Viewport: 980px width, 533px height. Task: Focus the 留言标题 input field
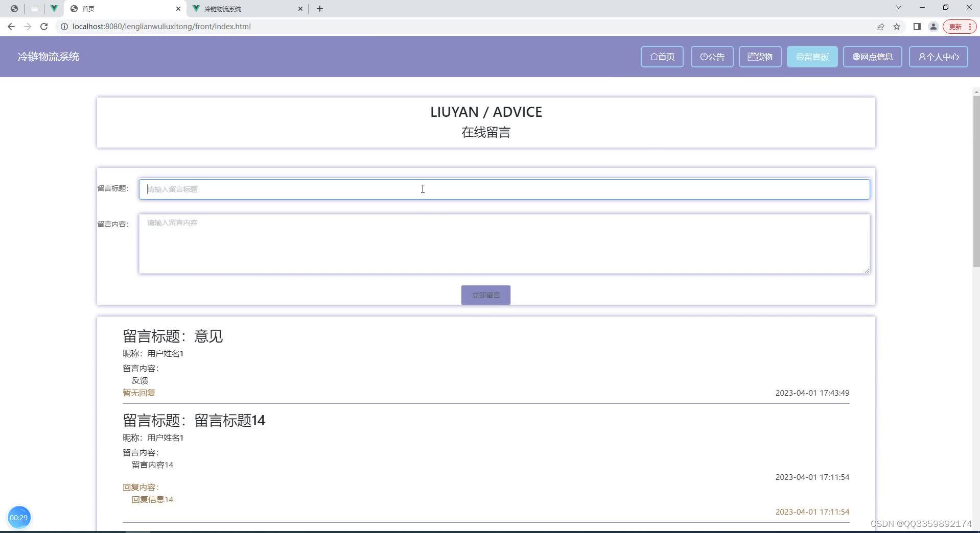(x=504, y=189)
